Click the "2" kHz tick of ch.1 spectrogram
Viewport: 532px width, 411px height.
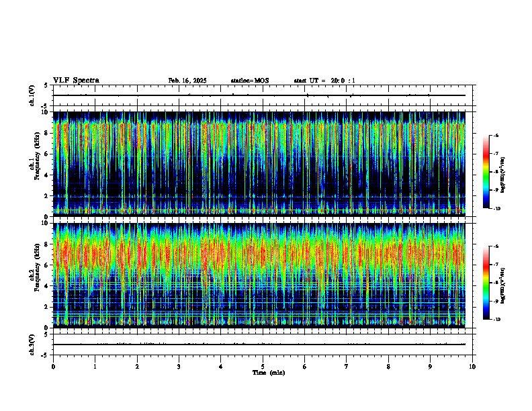pos(47,196)
